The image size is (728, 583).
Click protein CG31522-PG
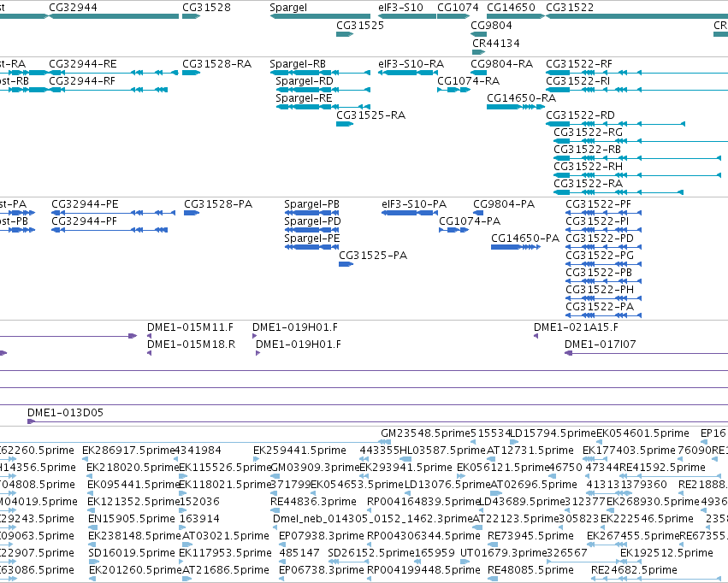click(x=600, y=255)
